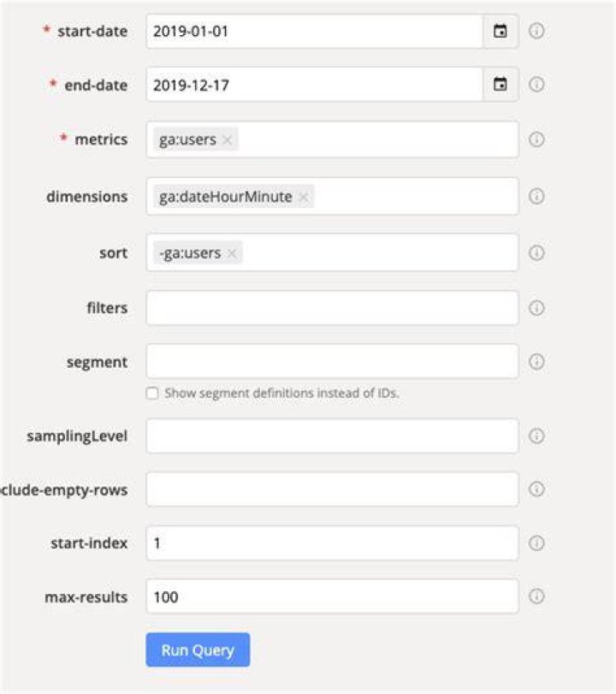This screenshot has height=694, width=616.
Task: Open the include-empty-rows dropdown field
Action: 332,489
